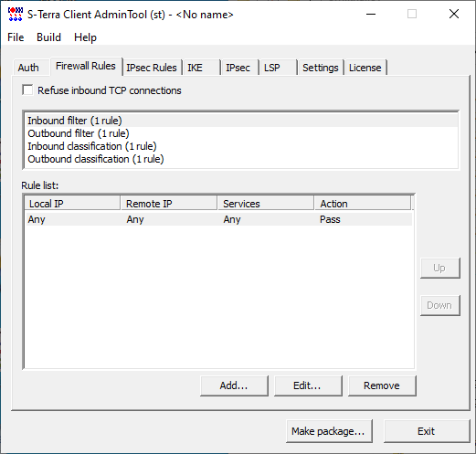Remove the selected rule
This screenshot has height=454, width=476.
pyautogui.click(x=382, y=385)
